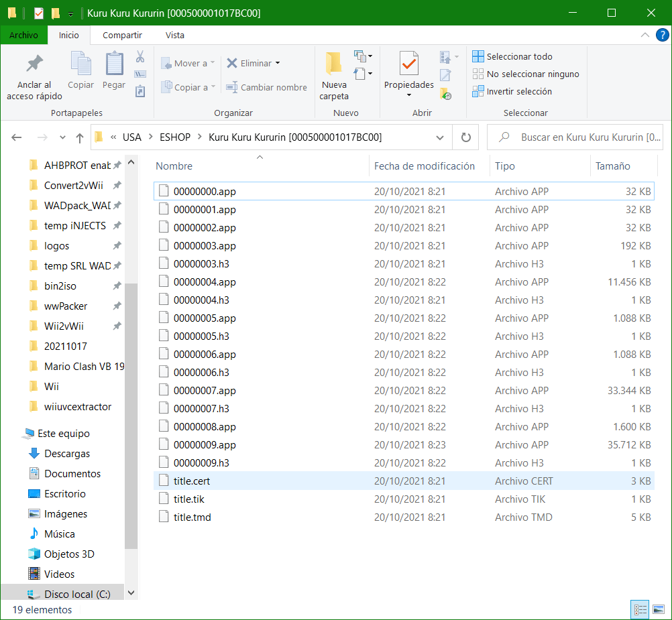Click the Copy icon in Portapapeles
This screenshot has height=620, width=672.
(80, 64)
